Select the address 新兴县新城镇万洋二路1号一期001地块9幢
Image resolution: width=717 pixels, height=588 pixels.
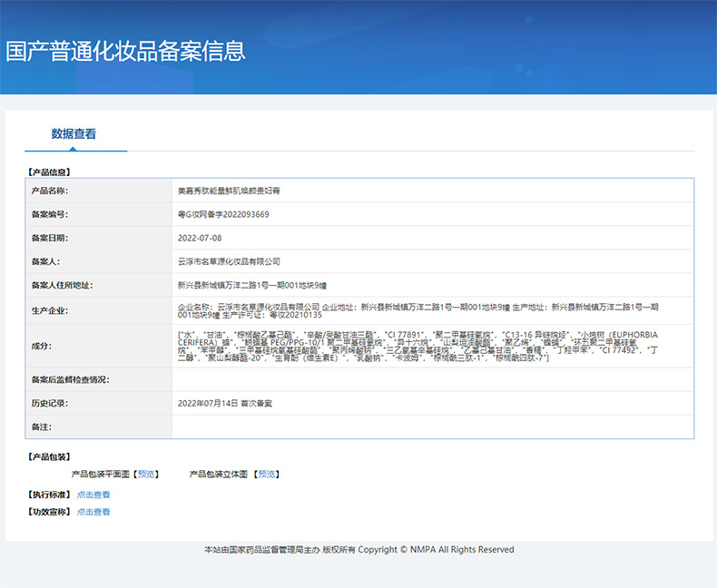tap(252, 285)
